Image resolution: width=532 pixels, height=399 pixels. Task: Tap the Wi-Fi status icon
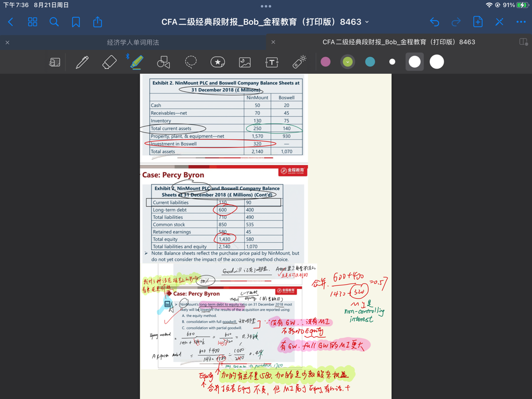pos(489,5)
